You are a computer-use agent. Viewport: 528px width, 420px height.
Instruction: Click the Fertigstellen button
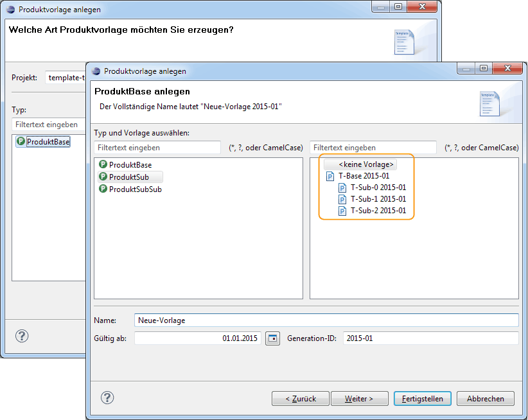[422, 398]
